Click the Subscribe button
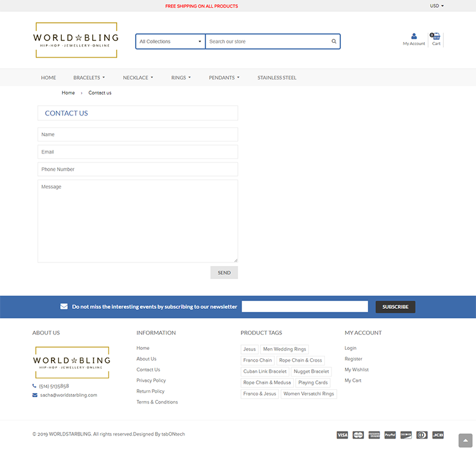 [395, 307]
